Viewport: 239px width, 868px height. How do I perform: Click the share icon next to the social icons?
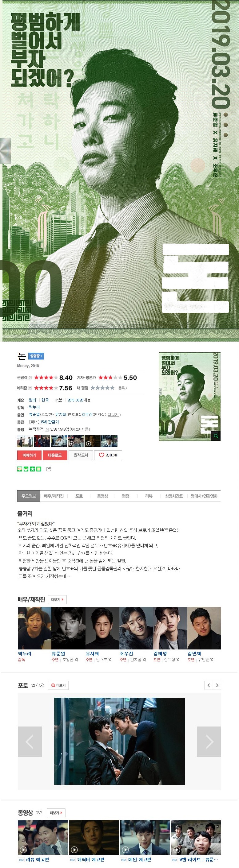tap(49, 469)
